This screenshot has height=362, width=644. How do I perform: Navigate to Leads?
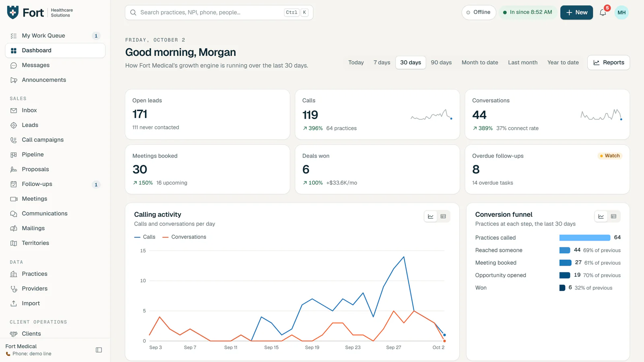click(x=55, y=125)
